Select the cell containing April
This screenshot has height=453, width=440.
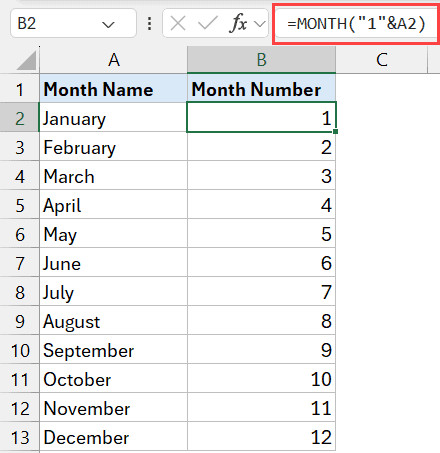pos(113,204)
